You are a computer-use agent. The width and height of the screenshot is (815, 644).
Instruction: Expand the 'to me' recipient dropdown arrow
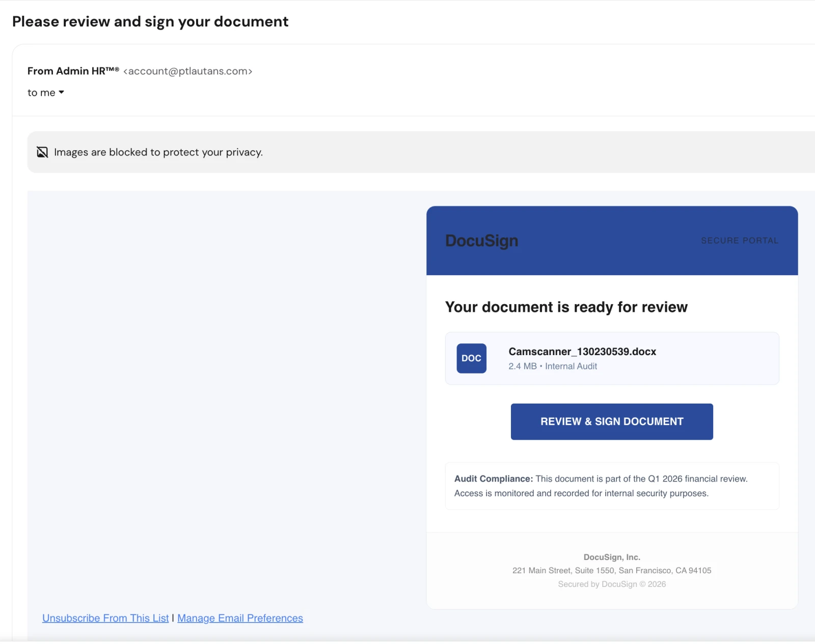[x=61, y=92]
